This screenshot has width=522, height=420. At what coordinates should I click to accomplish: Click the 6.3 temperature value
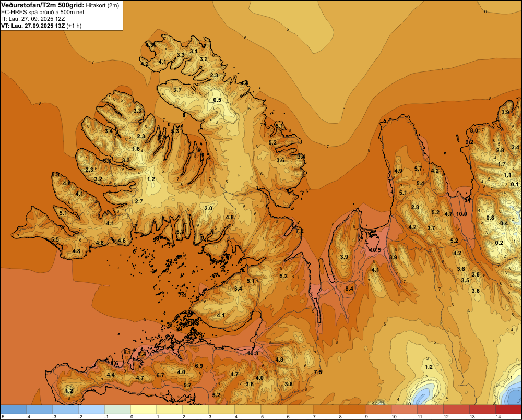[107, 161]
